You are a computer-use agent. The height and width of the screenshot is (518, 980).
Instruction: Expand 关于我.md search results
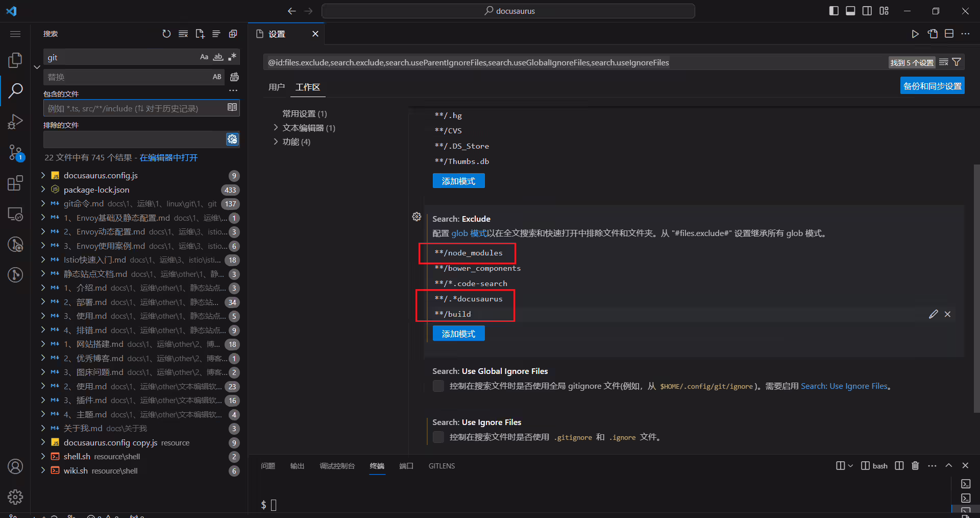(x=43, y=428)
